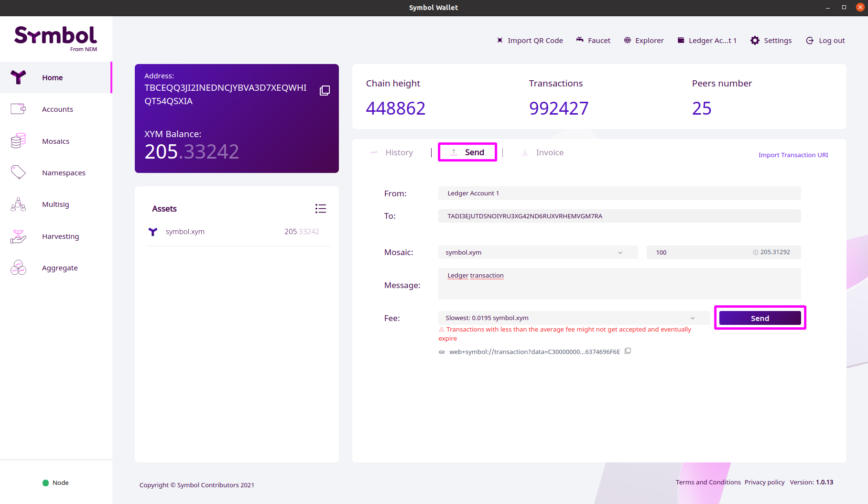The height and width of the screenshot is (504, 868).
Task: Click the Invoice download icon
Action: coord(525,152)
